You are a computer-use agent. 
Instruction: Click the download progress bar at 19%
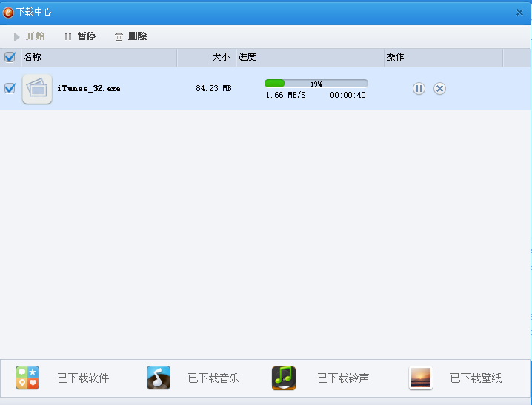[x=316, y=84]
